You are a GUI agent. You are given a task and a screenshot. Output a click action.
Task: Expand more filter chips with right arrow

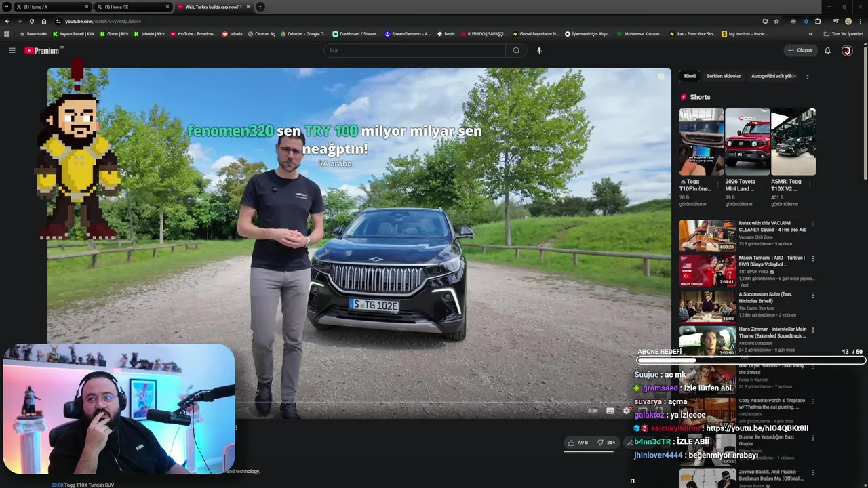[807, 77]
